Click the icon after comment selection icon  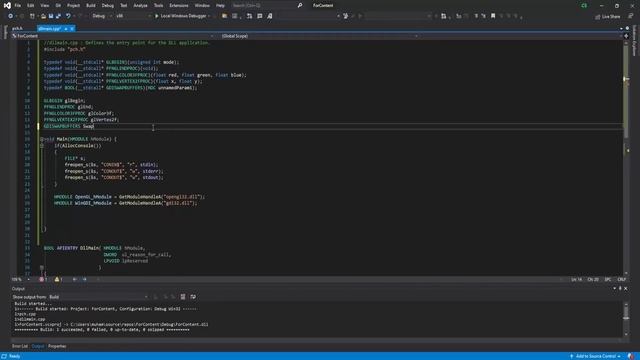click(270, 16)
